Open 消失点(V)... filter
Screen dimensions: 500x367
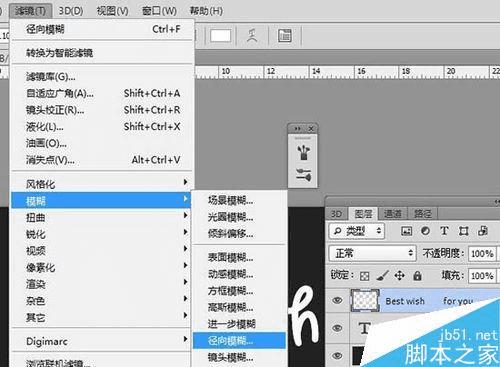(x=102, y=160)
